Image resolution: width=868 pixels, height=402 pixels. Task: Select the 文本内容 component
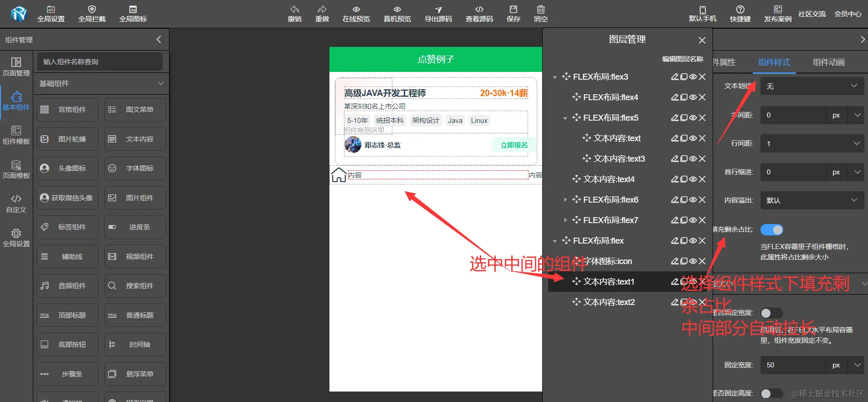[x=135, y=139]
